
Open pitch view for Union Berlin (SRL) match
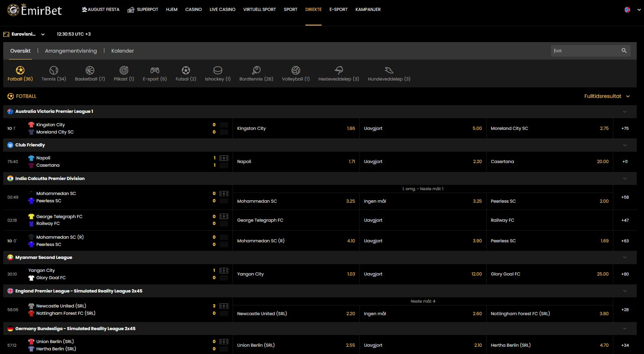point(224,342)
